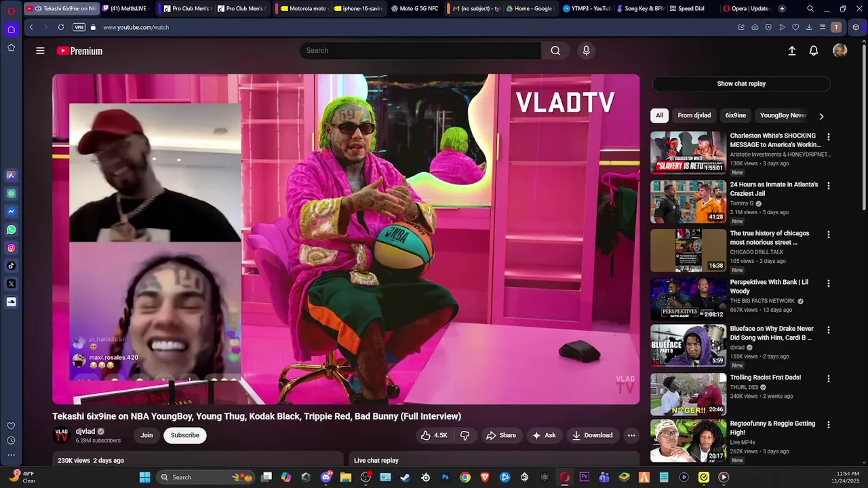Open the upload/create icon in the YouTube header
868x488 pixels.
[791, 51]
